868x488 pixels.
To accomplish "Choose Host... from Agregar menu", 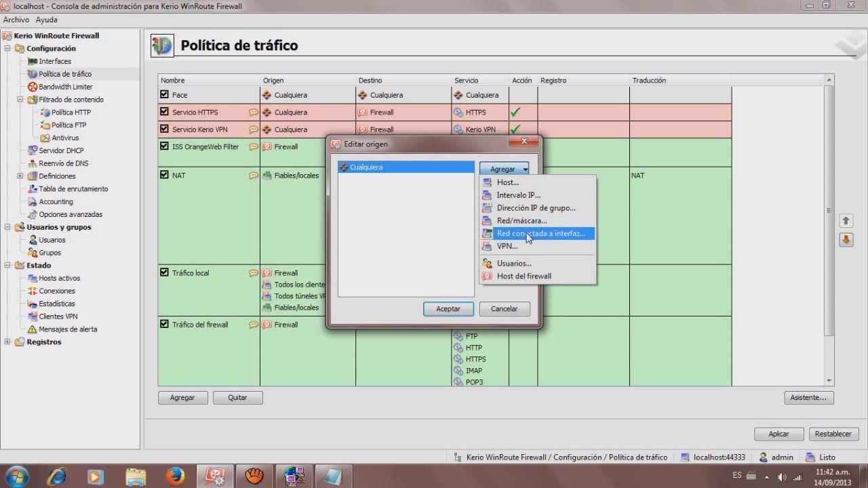I will click(537, 182).
